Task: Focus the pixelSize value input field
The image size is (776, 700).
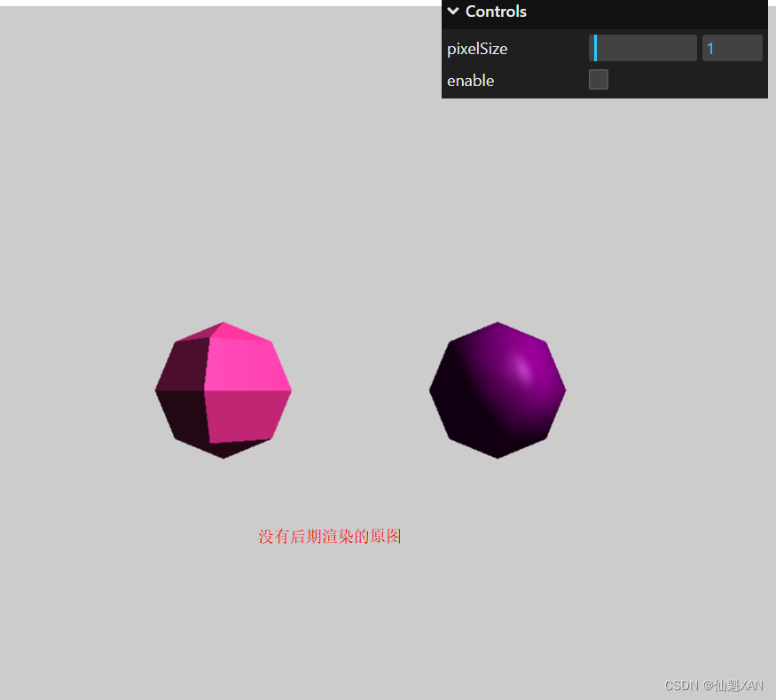Action: click(x=732, y=48)
